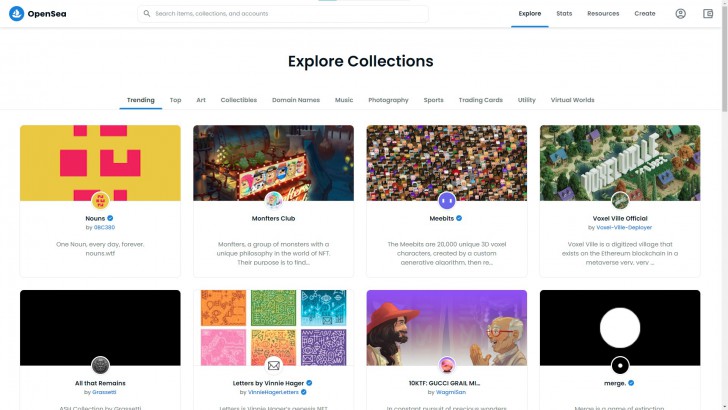Click the Monfters Club avatar icon
This screenshot has width=728, height=410.
click(273, 201)
